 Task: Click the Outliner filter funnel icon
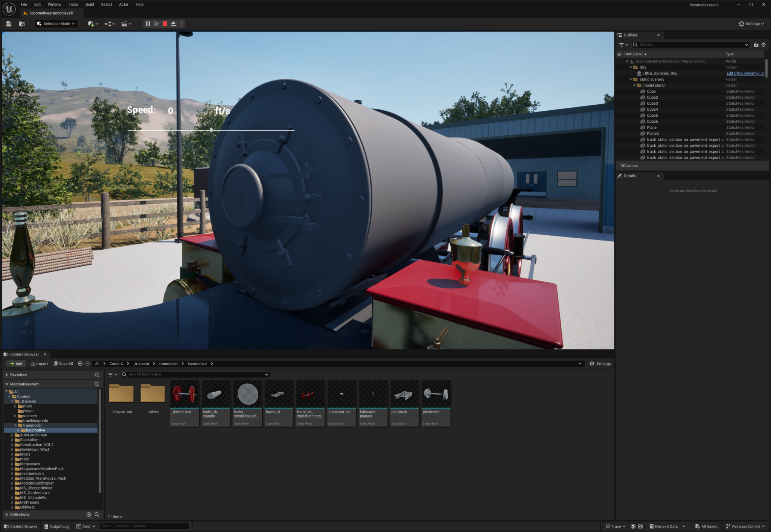[622, 44]
